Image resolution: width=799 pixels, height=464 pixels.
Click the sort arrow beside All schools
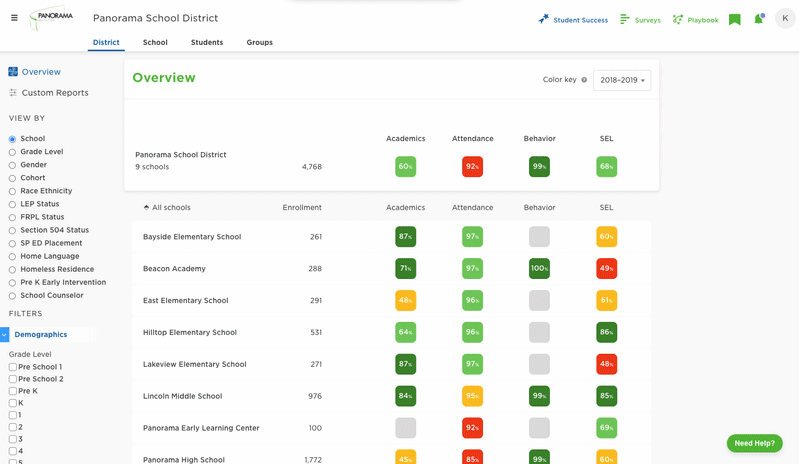[146, 208]
